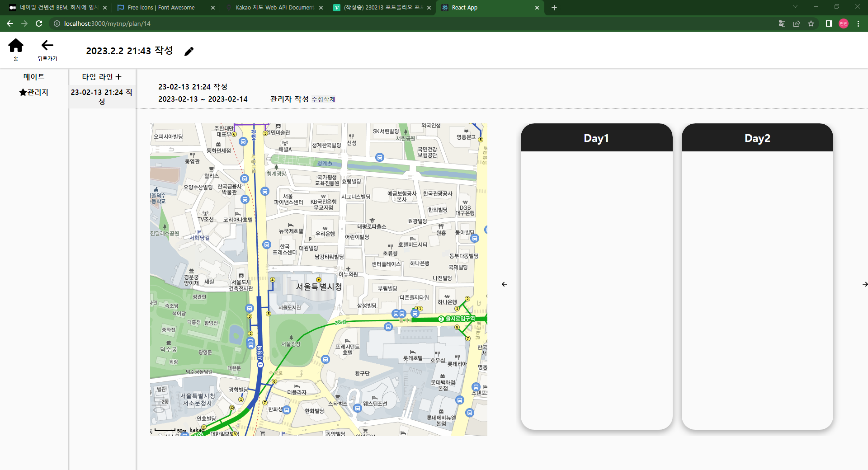Screen dimensions: 868x470
Task: Click date range 2023-02-13 ~ 2023-02-14
Action: pos(203,99)
